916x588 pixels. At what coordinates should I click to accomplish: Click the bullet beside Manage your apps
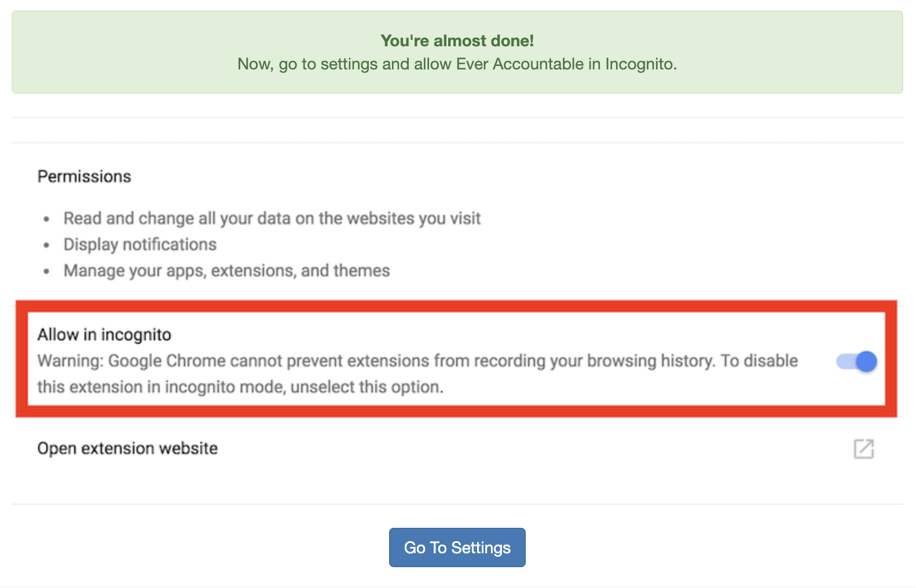[x=46, y=271]
